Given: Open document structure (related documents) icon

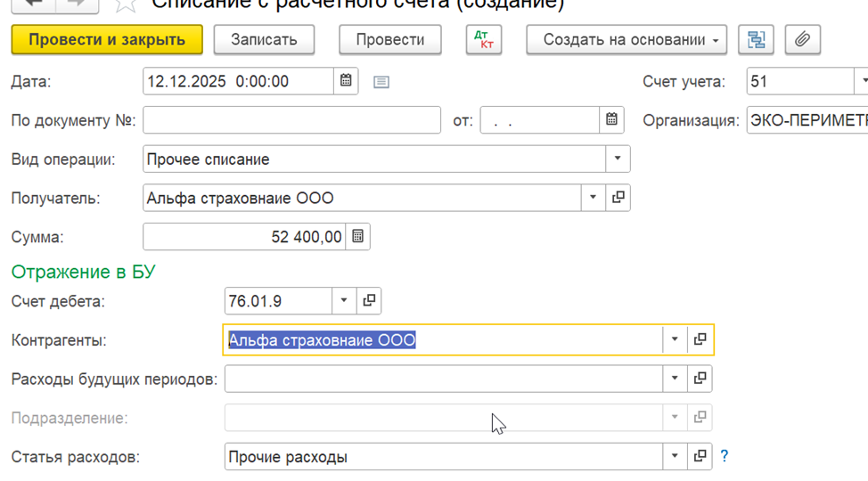Looking at the screenshot, I should [757, 40].
